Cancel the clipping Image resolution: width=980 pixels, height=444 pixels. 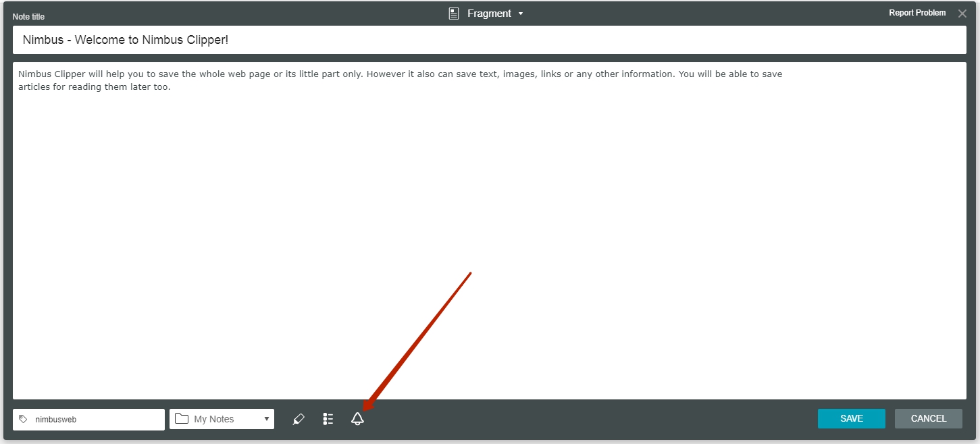[929, 418]
